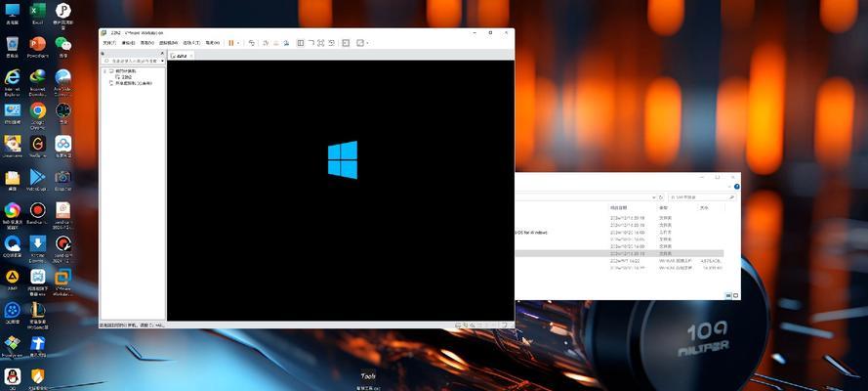Image resolution: width=868 pixels, height=391 pixels.
Task: Select the Internet Explorer desktop icon
Action: click(x=12, y=82)
